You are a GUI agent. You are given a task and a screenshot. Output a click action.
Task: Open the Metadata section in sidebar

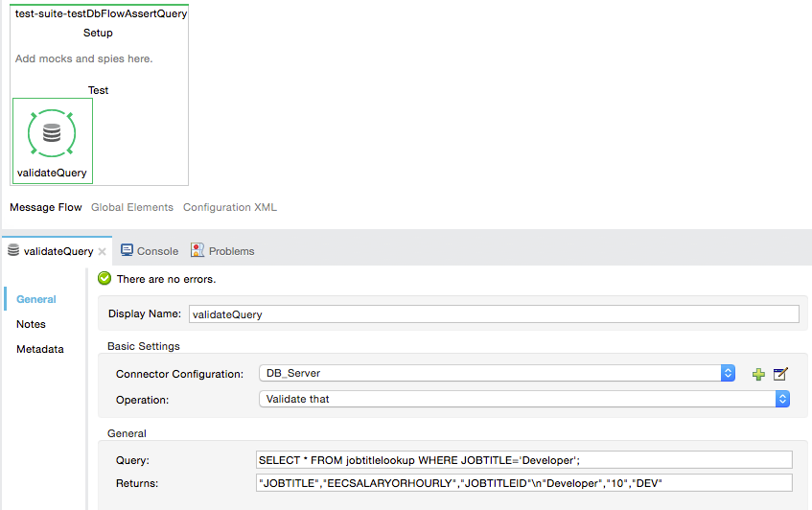[40, 349]
